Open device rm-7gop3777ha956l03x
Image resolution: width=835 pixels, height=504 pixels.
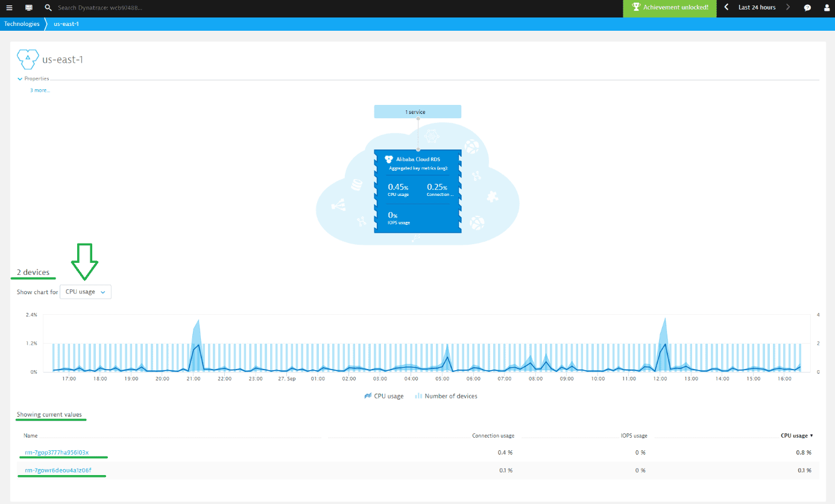click(57, 453)
